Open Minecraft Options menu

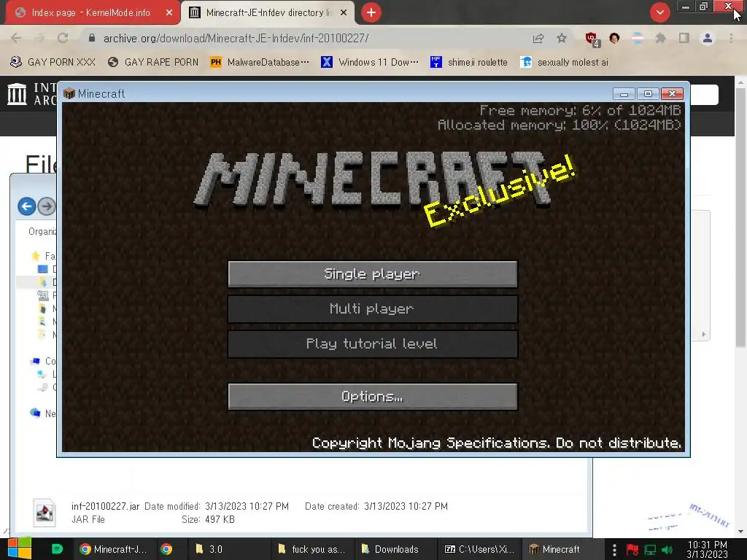point(373,396)
